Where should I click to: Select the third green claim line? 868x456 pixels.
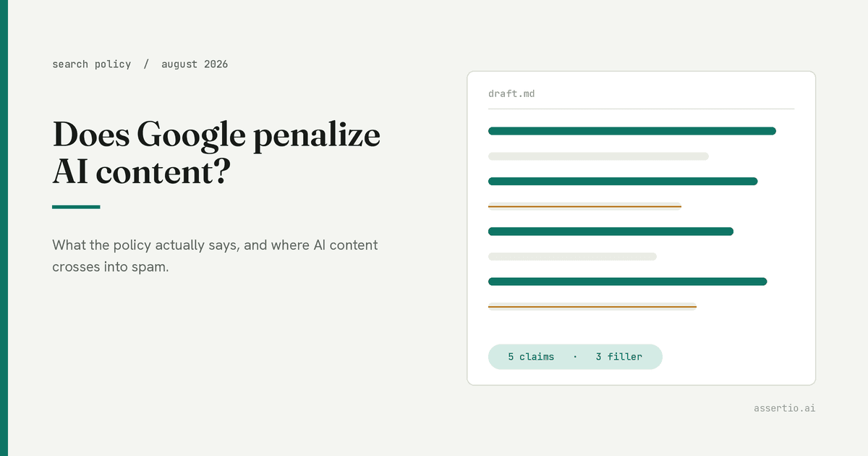(x=611, y=232)
